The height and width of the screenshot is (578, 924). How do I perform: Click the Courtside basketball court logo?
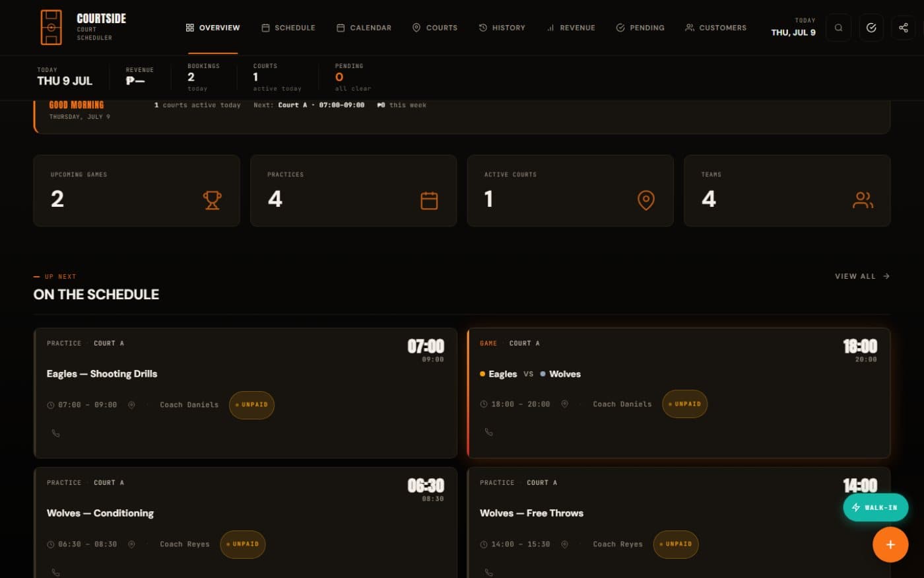coord(51,28)
